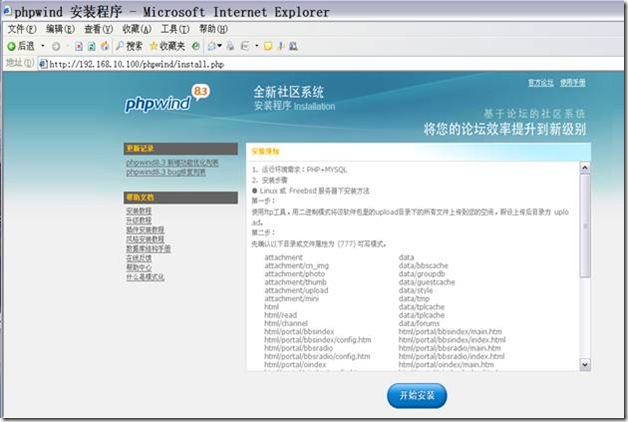Click the 'data/bbscache' text entry

tap(423, 265)
